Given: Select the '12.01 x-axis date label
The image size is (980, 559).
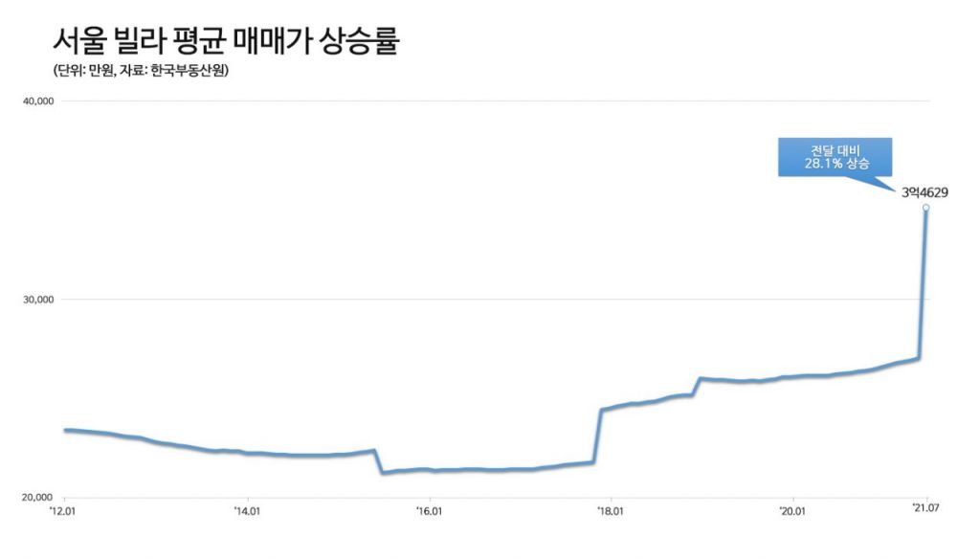Looking at the screenshot, I should tap(64, 512).
